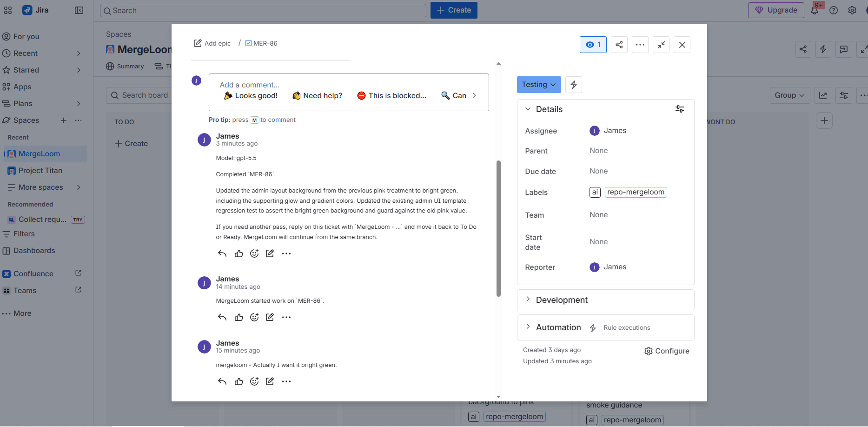Collapse the sidebar using the panel icon
This screenshot has height=427, width=868.
79,10
